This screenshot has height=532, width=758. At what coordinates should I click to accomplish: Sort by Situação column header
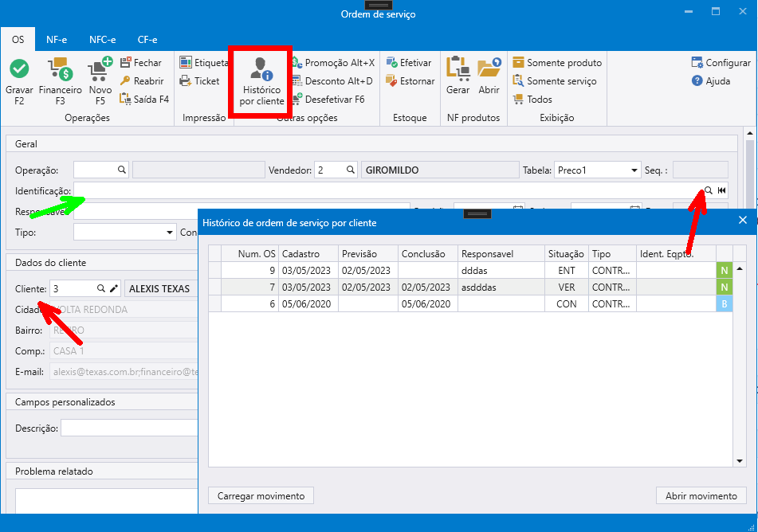tap(566, 254)
